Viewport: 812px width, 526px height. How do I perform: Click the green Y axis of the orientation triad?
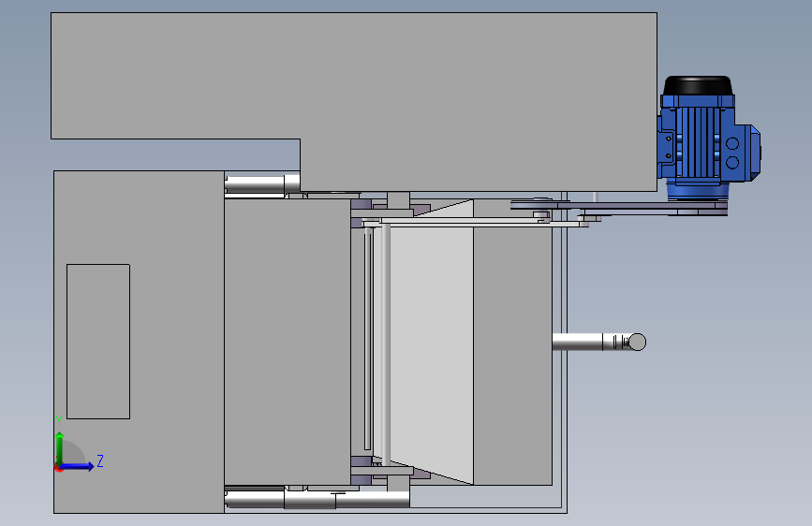[x=60, y=448]
